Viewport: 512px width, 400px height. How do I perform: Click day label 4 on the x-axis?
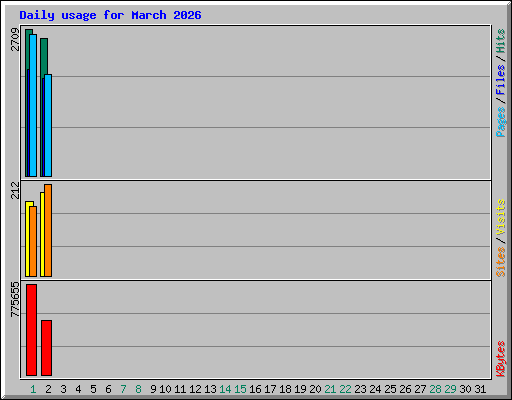[x=78, y=389]
